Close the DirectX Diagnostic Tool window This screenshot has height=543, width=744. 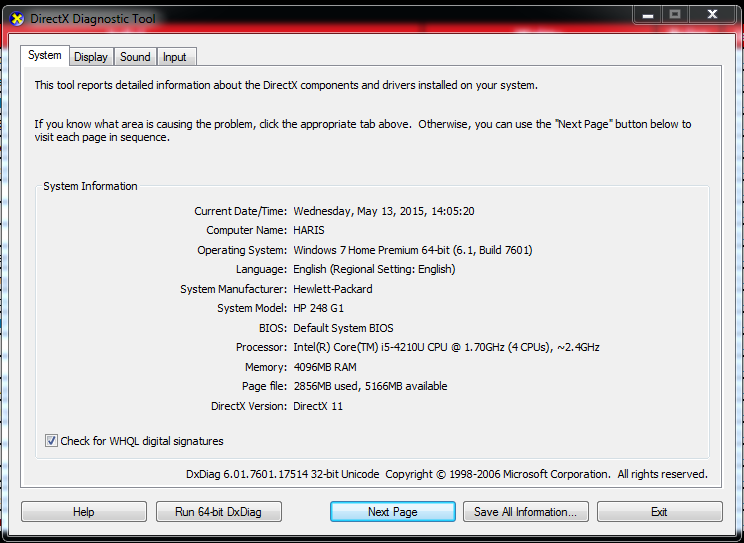click(712, 15)
